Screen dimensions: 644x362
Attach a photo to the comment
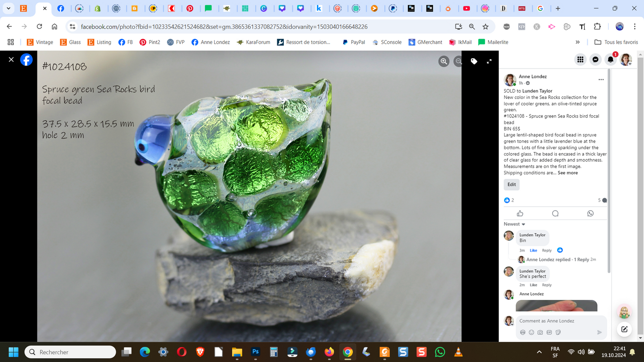[x=540, y=332]
